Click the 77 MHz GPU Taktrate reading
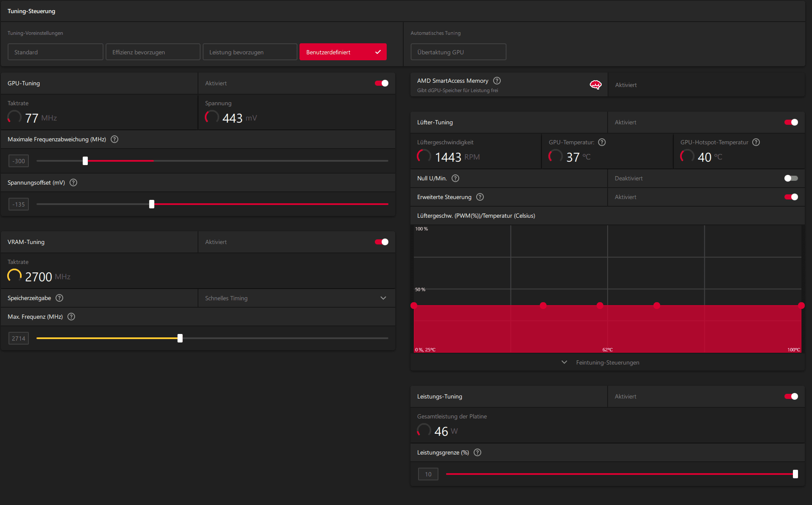The image size is (812, 505). pos(41,118)
